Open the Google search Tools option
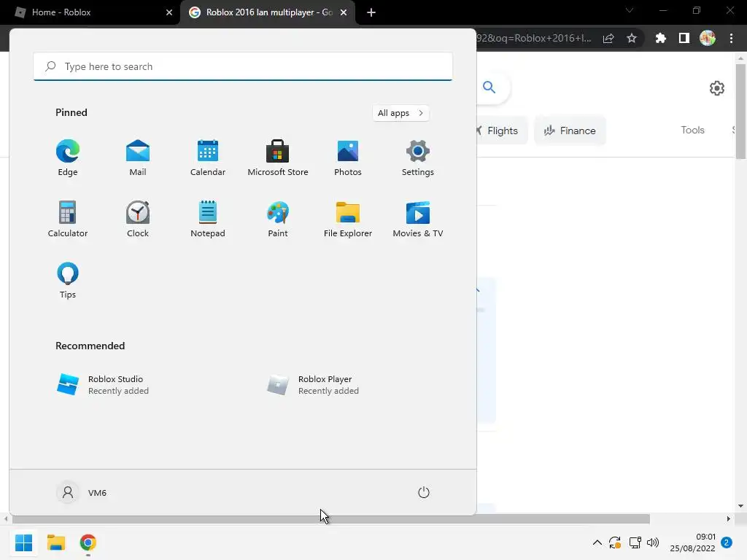 (692, 130)
